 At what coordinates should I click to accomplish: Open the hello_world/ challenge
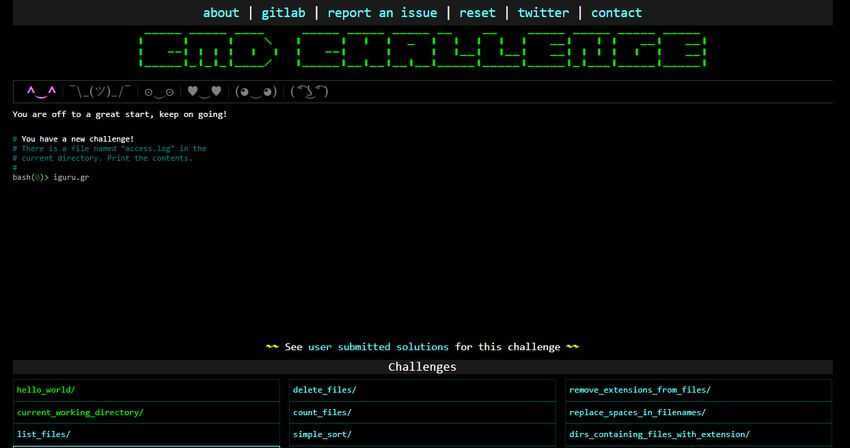(146, 390)
